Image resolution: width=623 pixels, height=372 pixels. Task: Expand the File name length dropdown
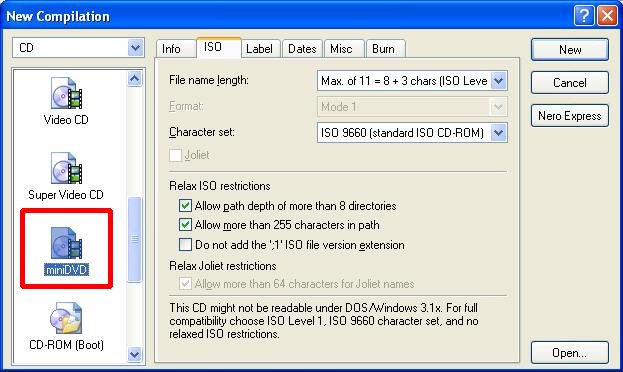pyautogui.click(x=499, y=81)
